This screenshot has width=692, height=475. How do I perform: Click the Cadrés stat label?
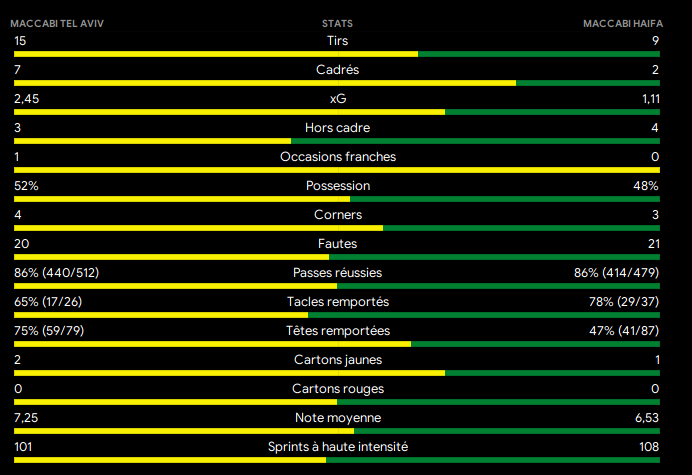tap(337, 70)
